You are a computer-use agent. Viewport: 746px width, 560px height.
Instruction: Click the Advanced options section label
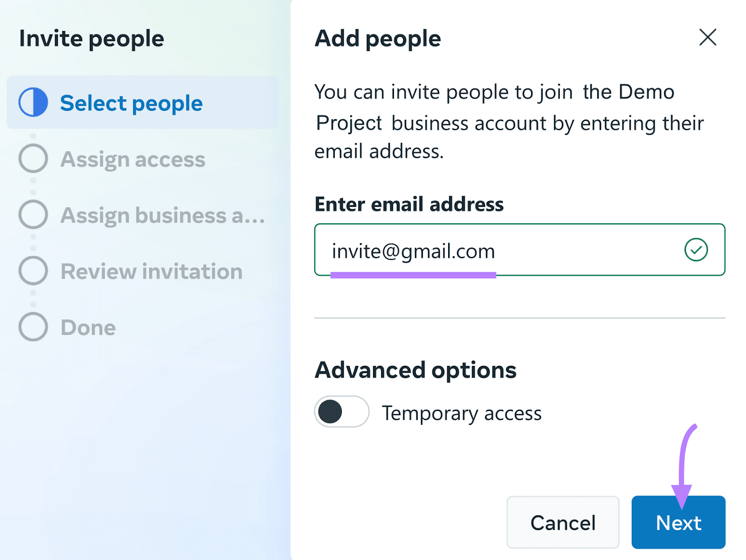415,370
